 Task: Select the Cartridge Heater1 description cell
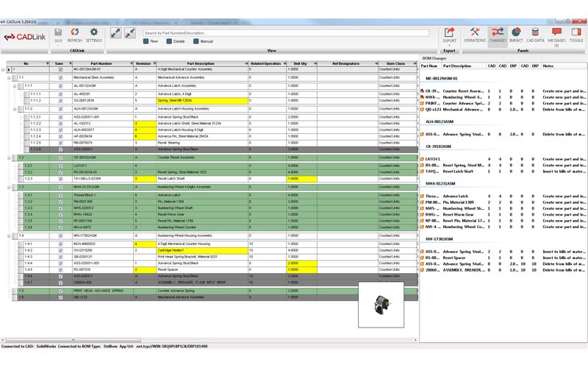[x=201, y=250]
